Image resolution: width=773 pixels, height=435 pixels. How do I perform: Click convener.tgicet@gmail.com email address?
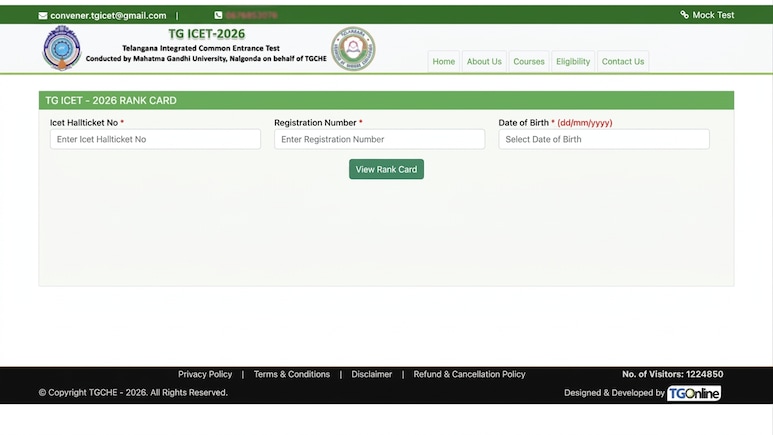pyautogui.click(x=108, y=16)
